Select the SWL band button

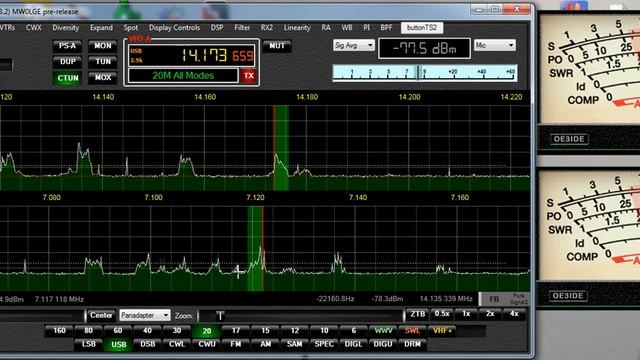[413, 331]
